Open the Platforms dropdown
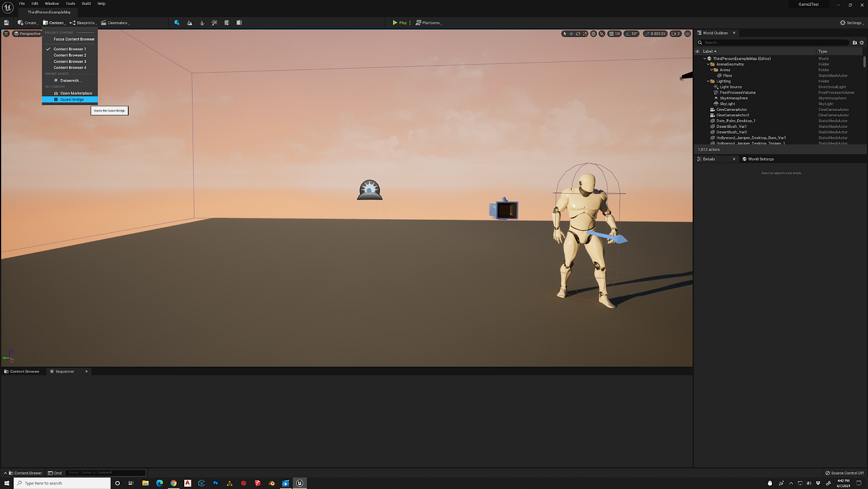 (428, 23)
